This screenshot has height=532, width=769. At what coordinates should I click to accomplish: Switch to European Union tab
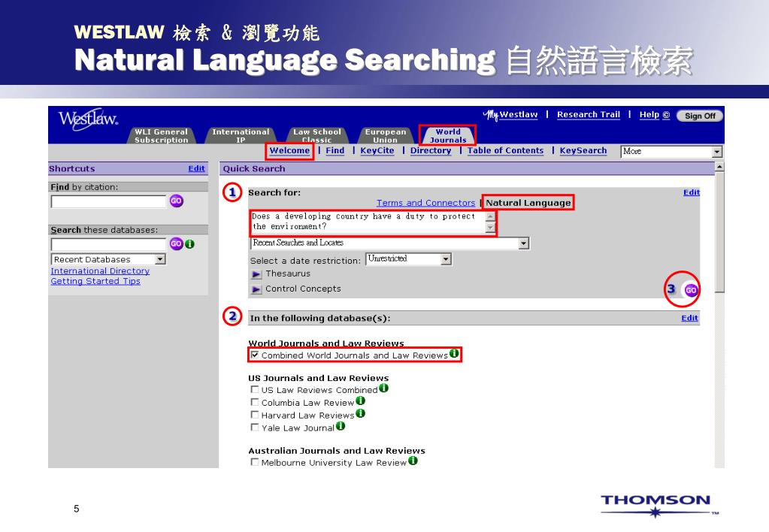[x=386, y=136]
